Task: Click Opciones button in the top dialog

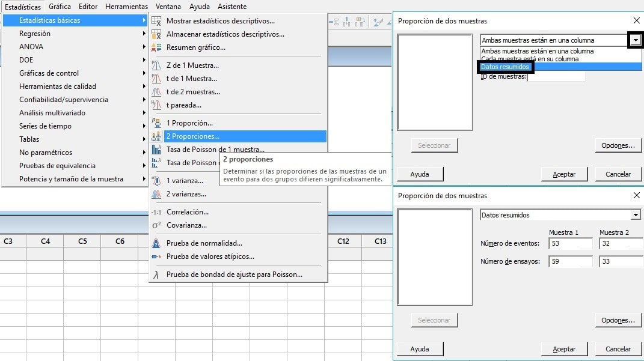Action: coord(618,145)
